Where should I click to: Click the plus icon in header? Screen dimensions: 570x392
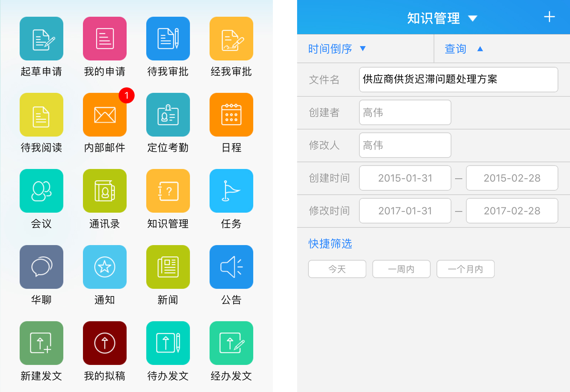[x=549, y=17]
